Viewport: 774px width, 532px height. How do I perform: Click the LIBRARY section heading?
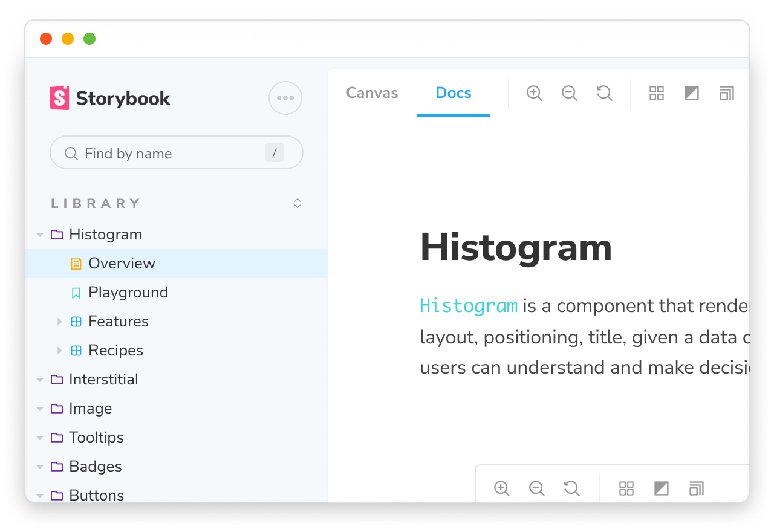(x=96, y=204)
